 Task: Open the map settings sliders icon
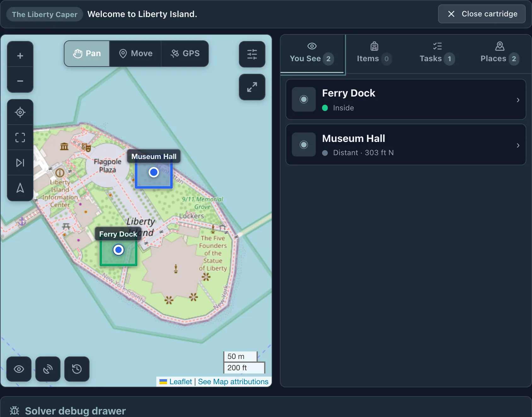(252, 54)
